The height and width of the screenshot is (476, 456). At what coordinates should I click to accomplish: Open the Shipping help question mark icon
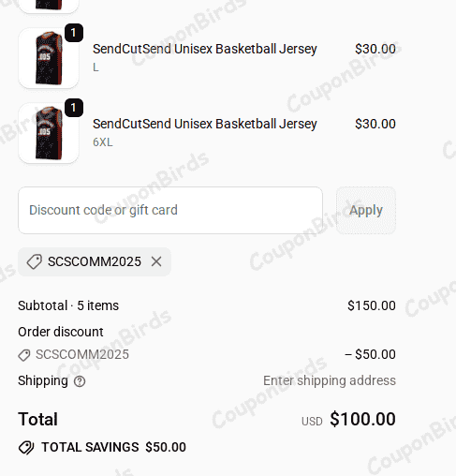[80, 381]
